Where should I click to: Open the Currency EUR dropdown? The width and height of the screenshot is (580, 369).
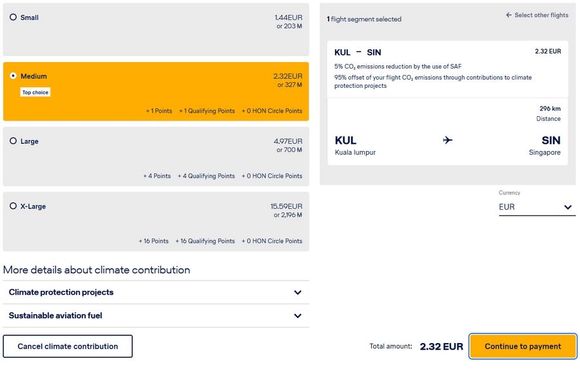[x=537, y=207]
